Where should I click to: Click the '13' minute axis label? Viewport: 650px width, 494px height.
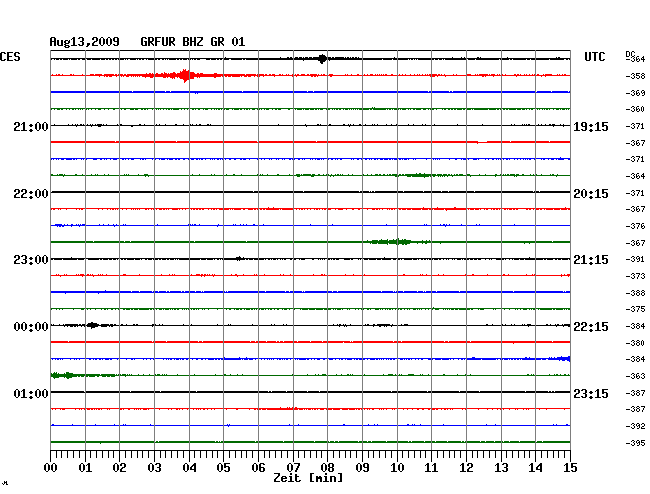[x=501, y=468]
